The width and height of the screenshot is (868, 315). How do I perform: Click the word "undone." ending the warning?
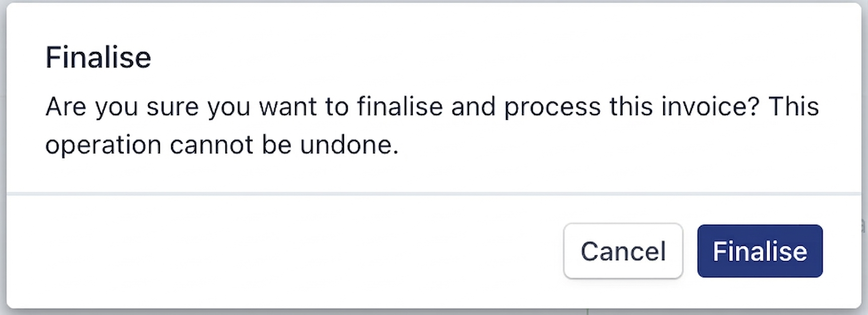[349, 145]
